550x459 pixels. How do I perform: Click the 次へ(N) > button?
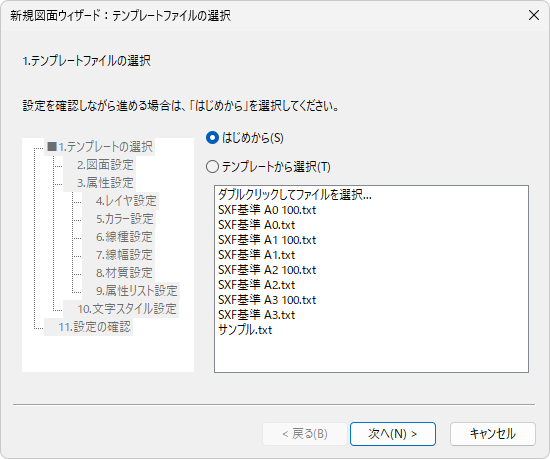[x=393, y=434]
